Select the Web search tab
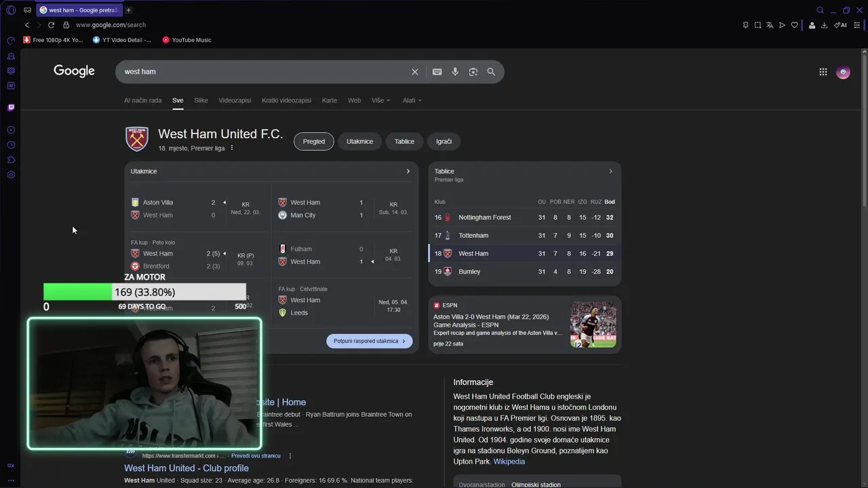Screen dimensions: 868x488 (354, 100)
